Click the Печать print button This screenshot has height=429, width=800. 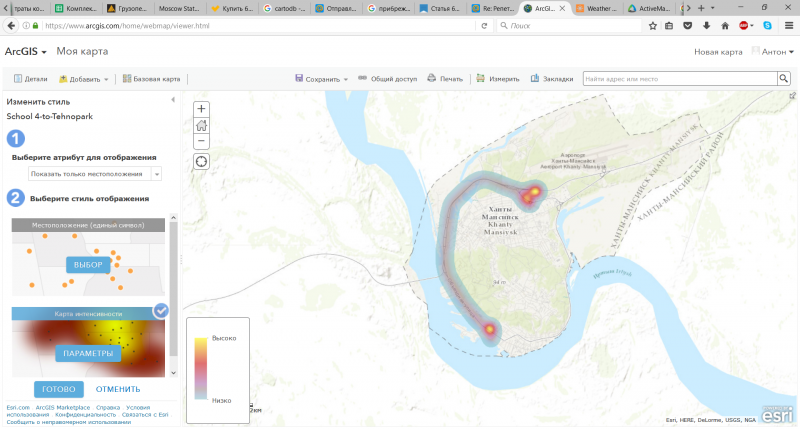point(445,78)
